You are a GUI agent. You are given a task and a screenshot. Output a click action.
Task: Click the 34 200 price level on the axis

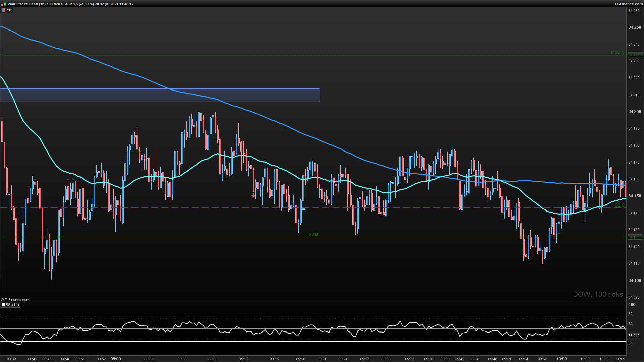point(634,112)
